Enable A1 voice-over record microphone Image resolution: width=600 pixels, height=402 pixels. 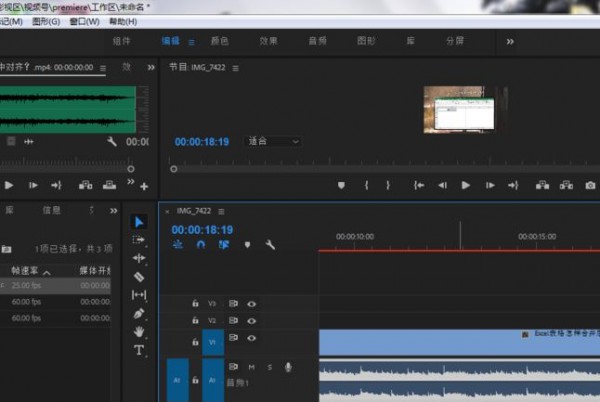tap(288, 367)
